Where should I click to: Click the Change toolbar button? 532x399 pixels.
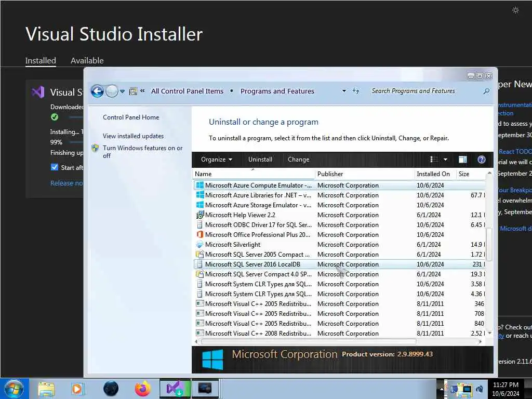click(x=299, y=159)
